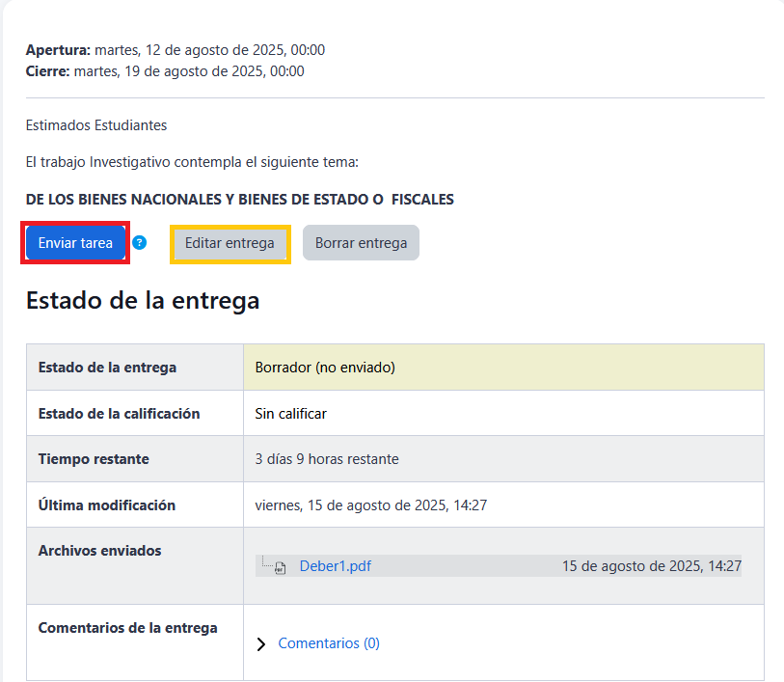The width and height of the screenshot is (784, 682).
Task: Open the Comentarios (0) link
Action: pos(329,643)
